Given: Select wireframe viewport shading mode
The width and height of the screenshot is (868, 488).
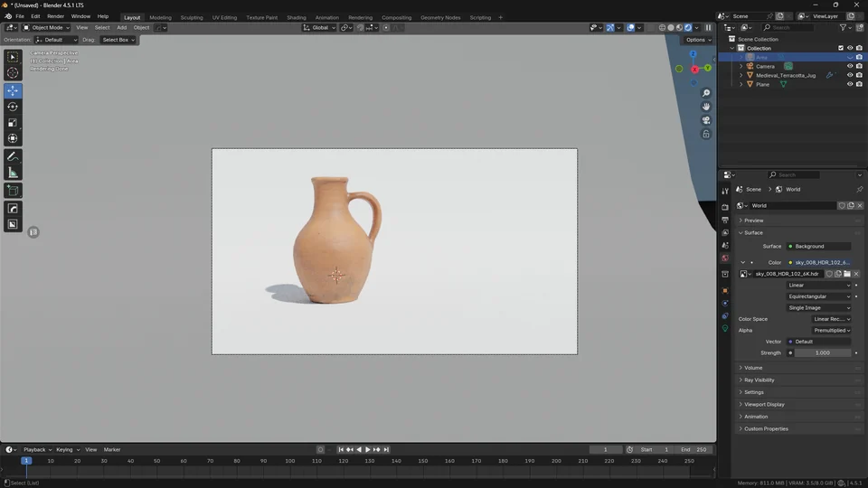Looking at the screenshot, I should (662, 28).
